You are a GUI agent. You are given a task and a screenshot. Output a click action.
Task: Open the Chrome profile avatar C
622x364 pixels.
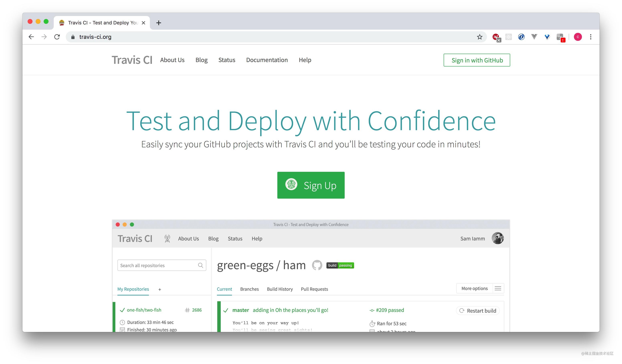tap(578, 37)
